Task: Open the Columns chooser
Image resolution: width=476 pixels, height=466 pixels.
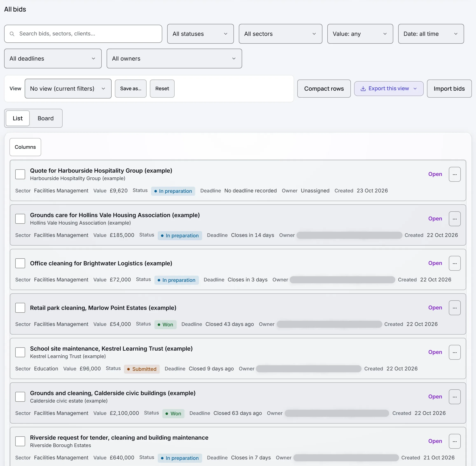Action: point(25,147)
